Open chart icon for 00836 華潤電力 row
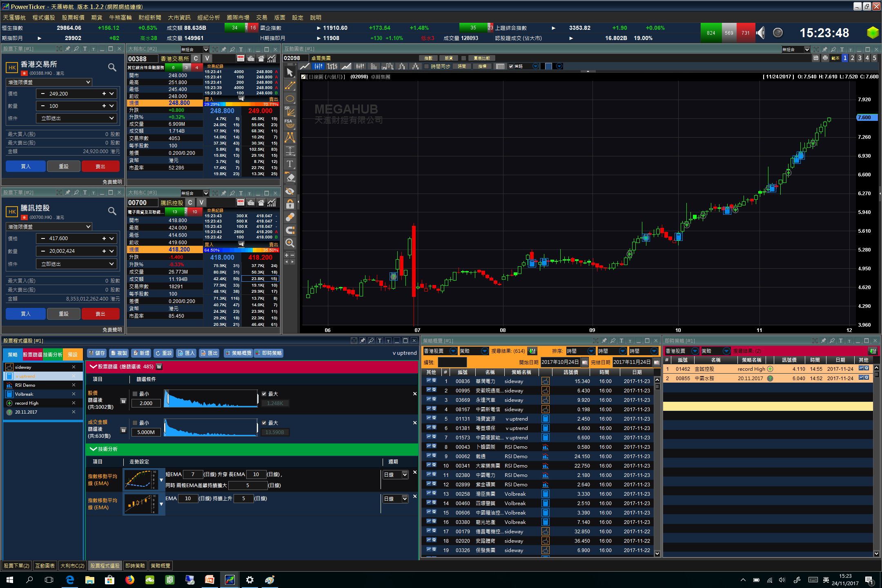This screenshot has height=588, width=882. [x=429, y=381]
